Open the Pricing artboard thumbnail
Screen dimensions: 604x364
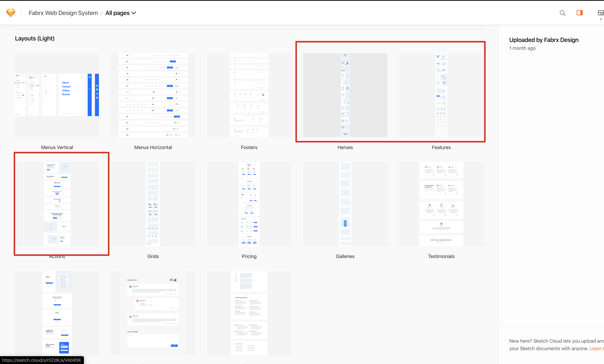(249, 204)
